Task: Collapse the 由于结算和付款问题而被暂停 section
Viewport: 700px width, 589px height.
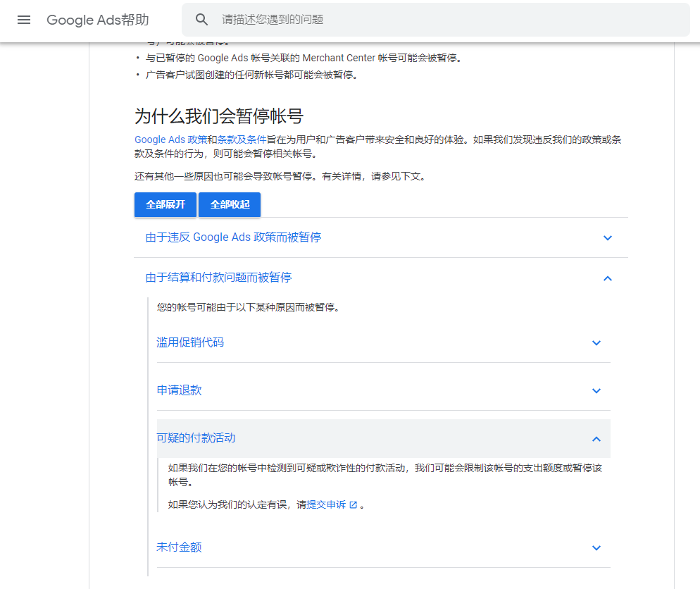Action: [x=607, y=278]
